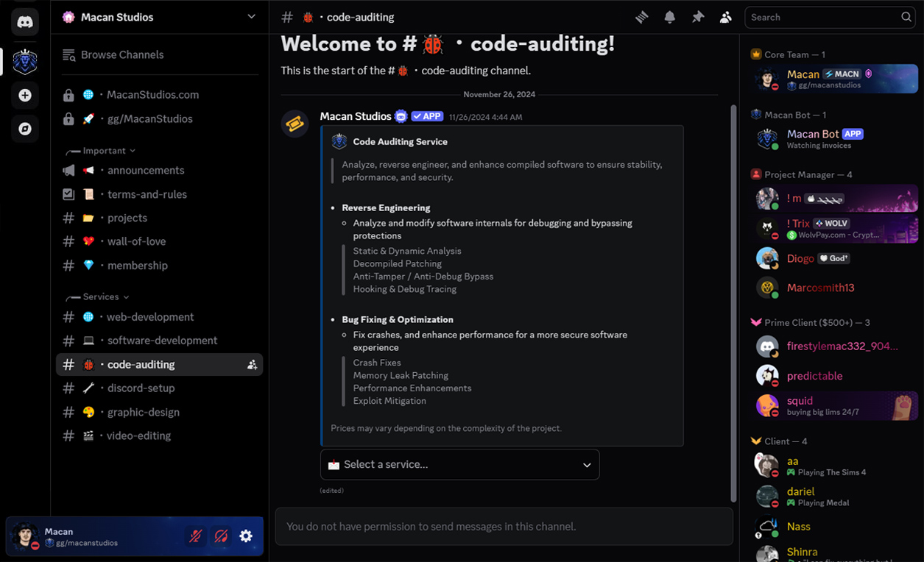Click the user avatar in bottom panel
The height and width of the screenshot is (562, 924).
click(24, 536)
